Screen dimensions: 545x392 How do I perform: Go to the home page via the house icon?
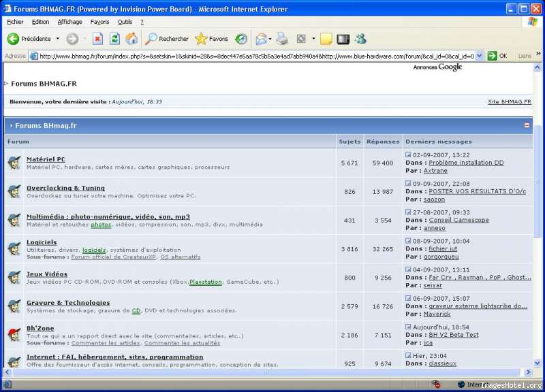(x=131, y=39)
